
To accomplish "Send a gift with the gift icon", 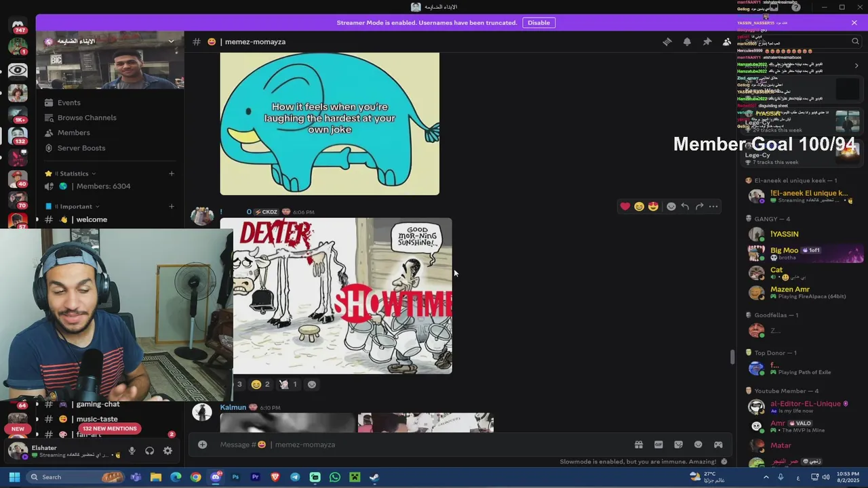I will 638,445.
